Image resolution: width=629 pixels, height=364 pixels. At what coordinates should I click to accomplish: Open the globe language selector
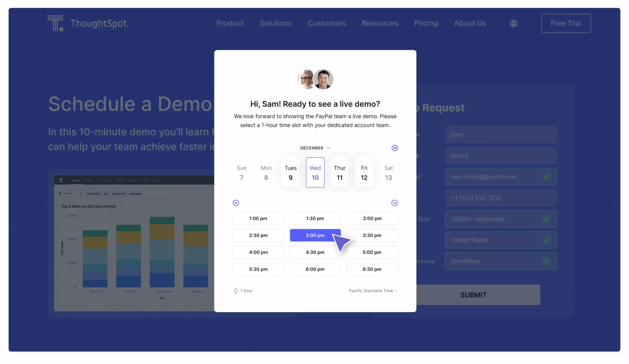click(513, 23)
